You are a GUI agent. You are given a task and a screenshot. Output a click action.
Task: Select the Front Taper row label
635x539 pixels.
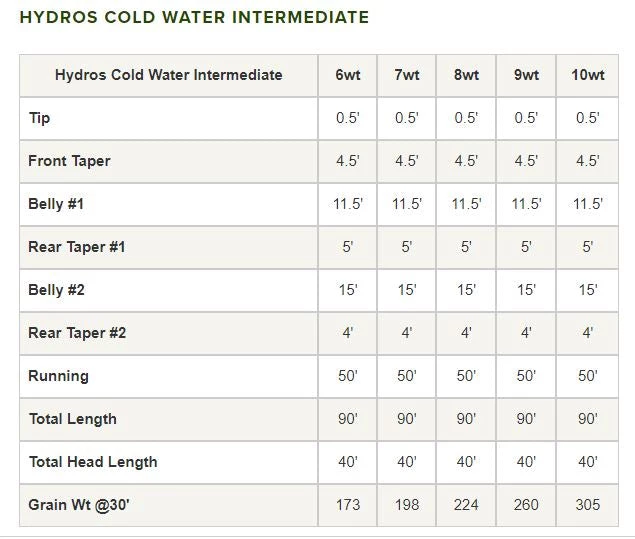(x=69, y=161)
